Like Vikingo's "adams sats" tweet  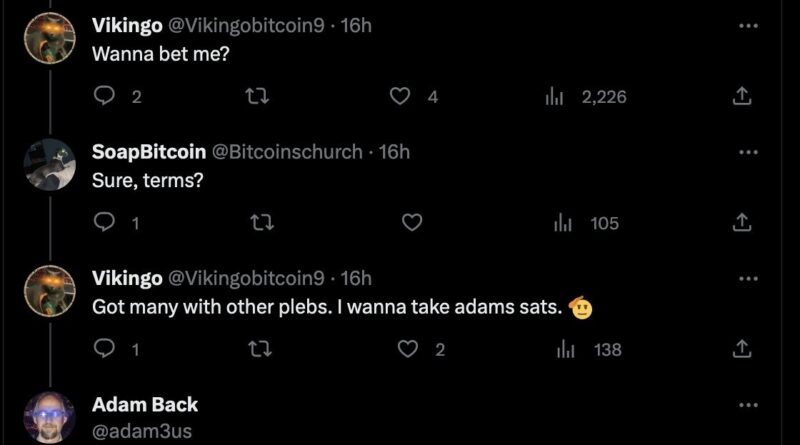click(x=407, y=349)
